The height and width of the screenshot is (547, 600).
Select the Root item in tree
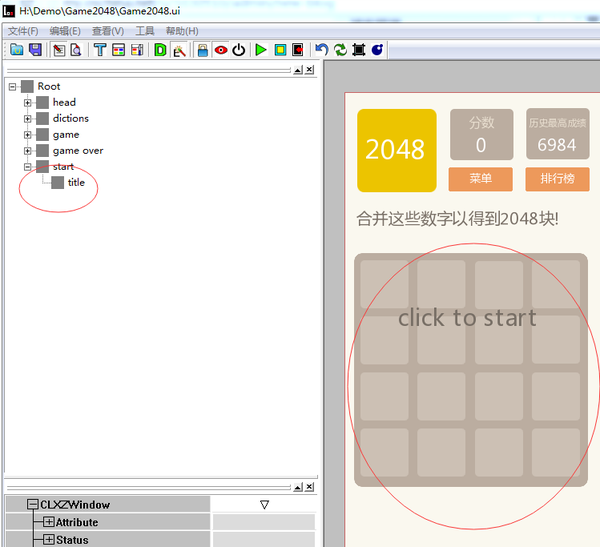click(49, 87)
